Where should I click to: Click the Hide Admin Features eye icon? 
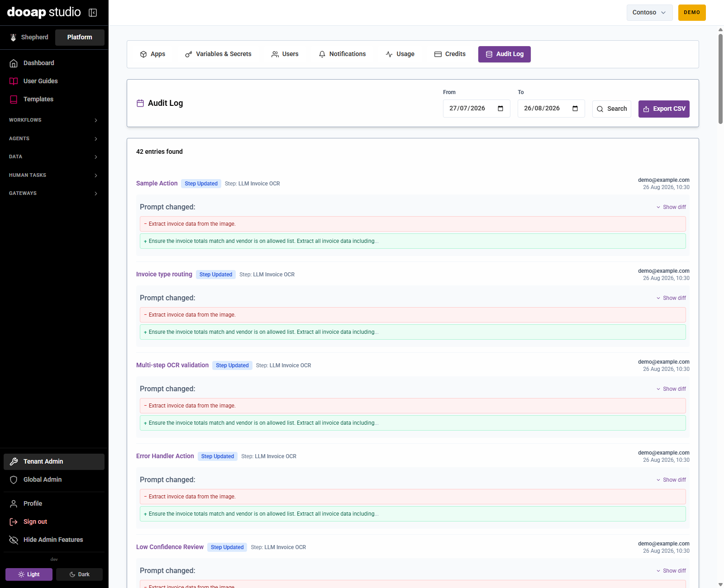pos(14,540)
